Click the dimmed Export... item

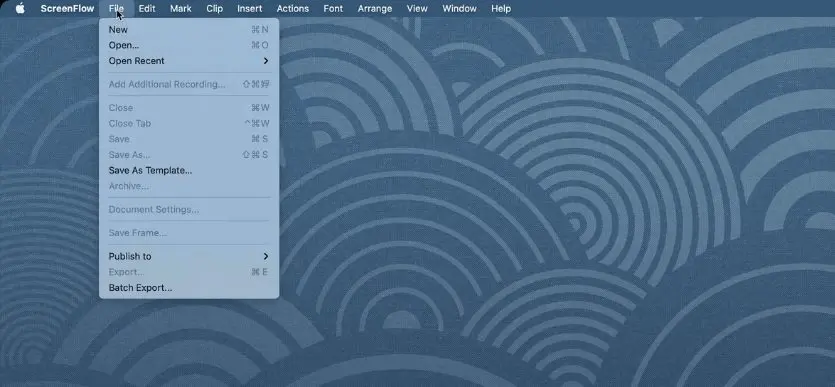click(189, 272)
